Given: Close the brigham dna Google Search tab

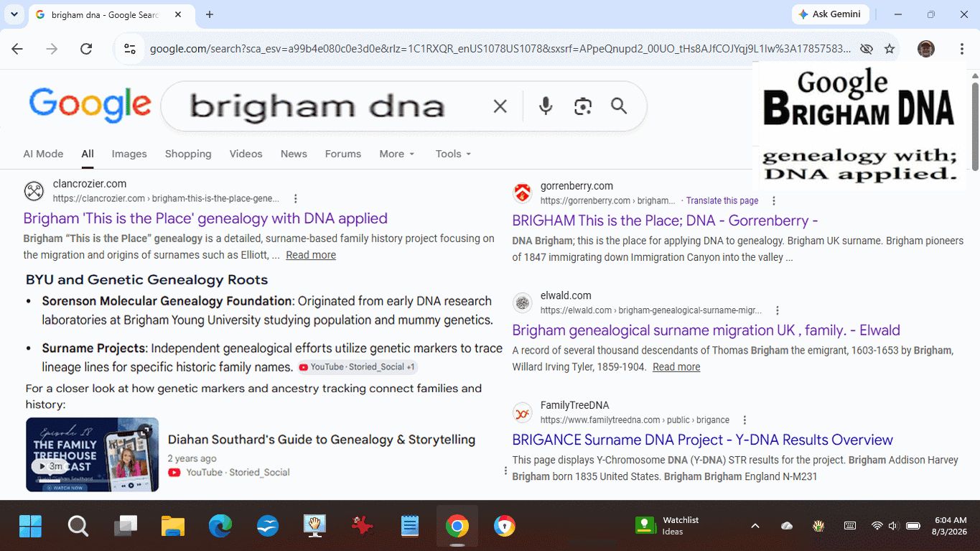Looking at the screenshot, I should 179,14.
